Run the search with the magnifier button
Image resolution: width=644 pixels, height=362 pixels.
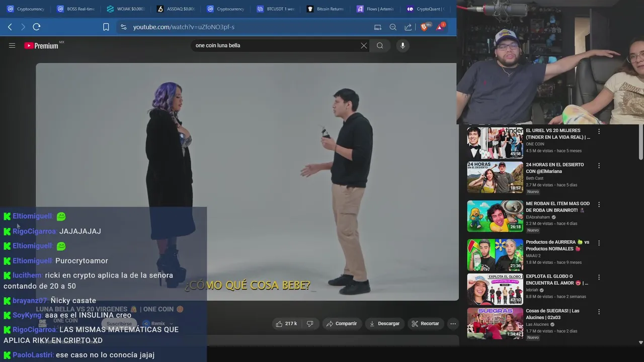380,45
